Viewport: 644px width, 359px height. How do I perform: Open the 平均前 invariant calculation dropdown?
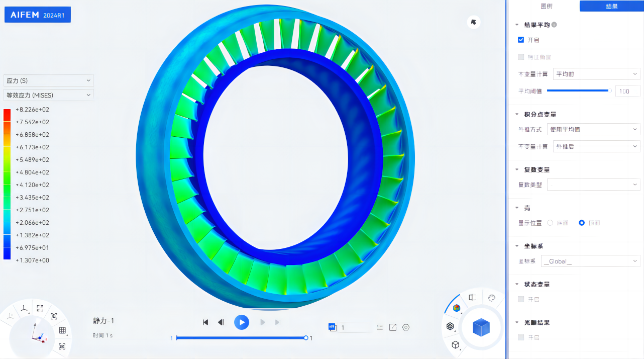click(596, 74)
